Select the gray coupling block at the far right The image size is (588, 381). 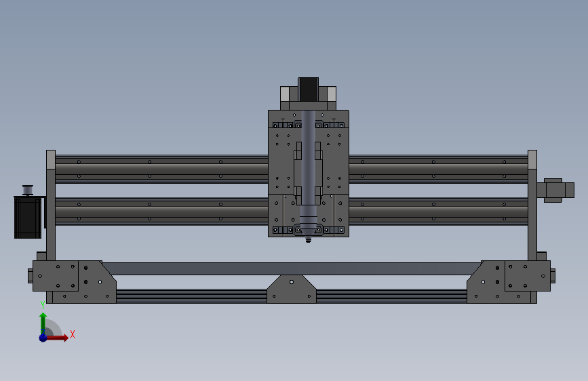tap(555, 190)
